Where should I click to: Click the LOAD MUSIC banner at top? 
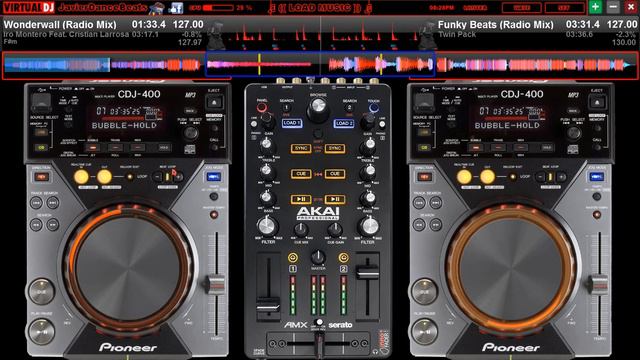point(319,8)
